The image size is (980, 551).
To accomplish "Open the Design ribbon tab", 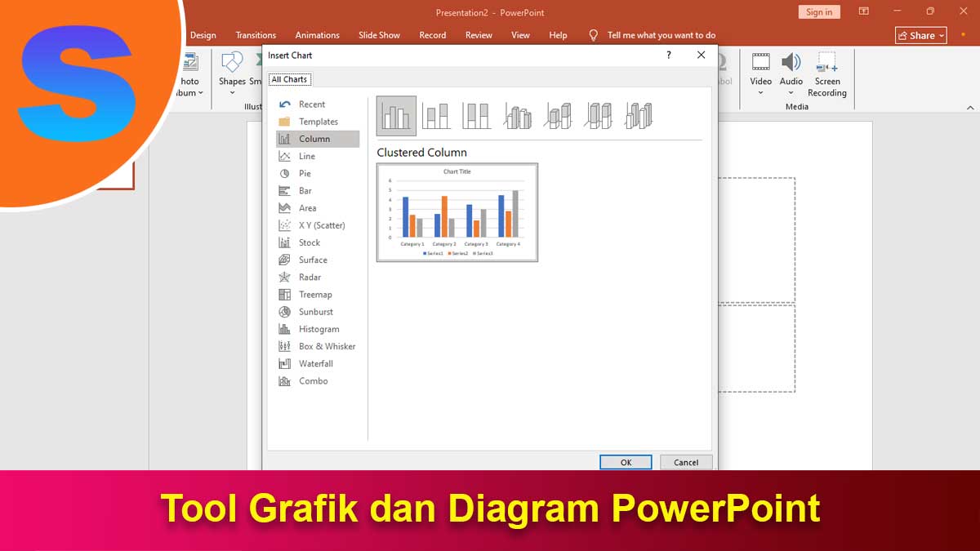I will [x=203, y=35].
